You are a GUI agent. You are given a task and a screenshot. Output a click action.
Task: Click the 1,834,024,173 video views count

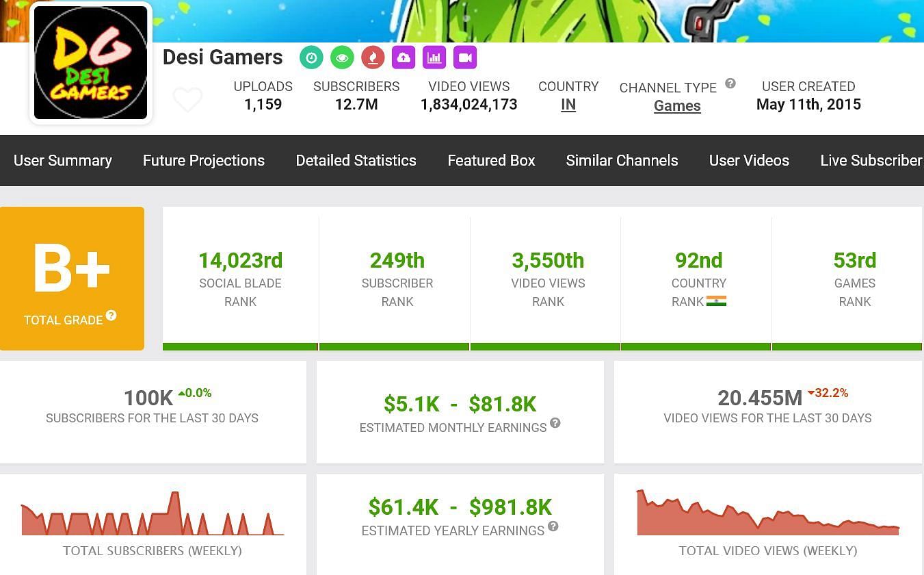(468, 105)
